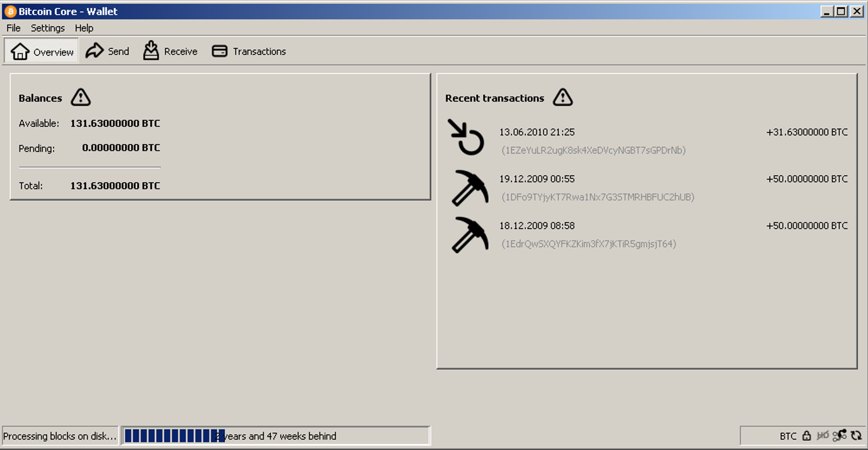This screenshot has width=868, height=450.
Task: Open the Overview tab
Action: click(42, 52)
